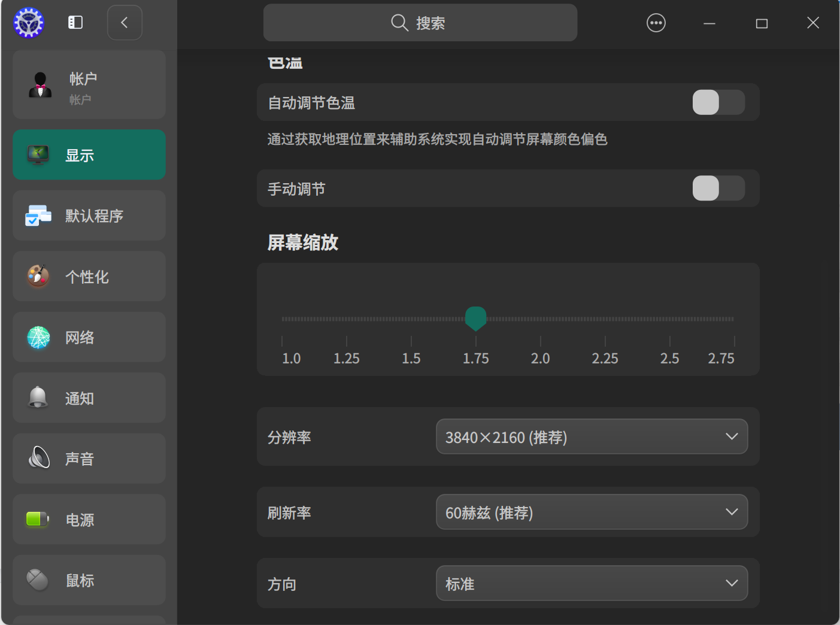The image size is (840, 625).
Task: Click the back navigation arrow
Action: [124, 22]
